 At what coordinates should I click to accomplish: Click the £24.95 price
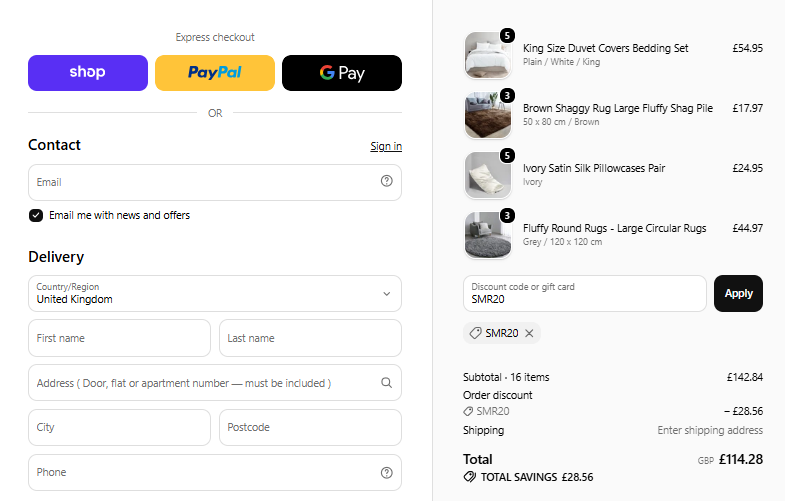(747, 169)
